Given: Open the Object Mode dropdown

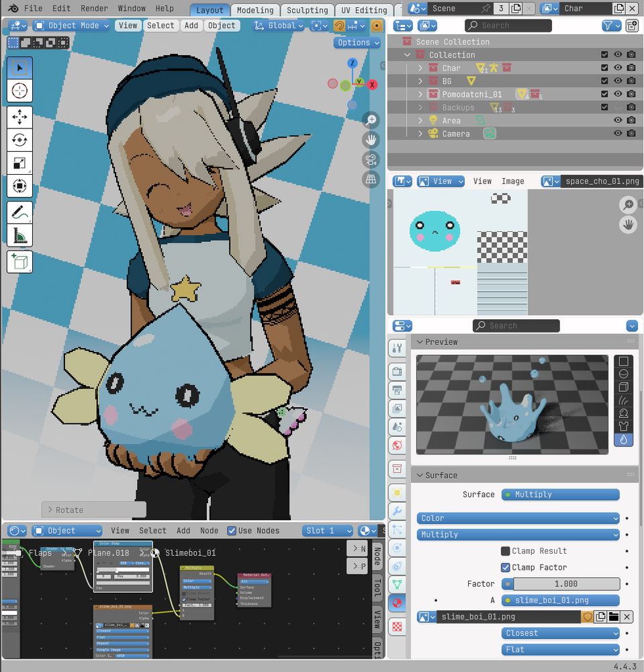Looking at the screenshot, I should pos(71,26).
